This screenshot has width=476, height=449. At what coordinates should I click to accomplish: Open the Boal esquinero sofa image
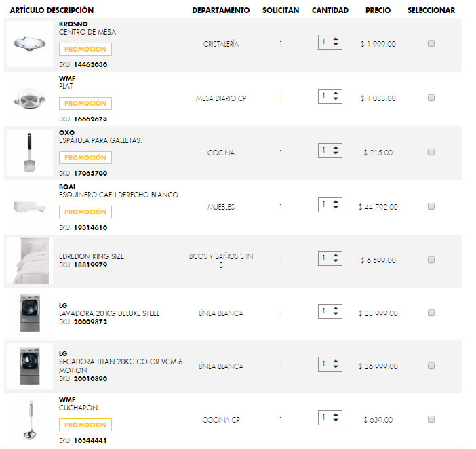coord(29,207)
